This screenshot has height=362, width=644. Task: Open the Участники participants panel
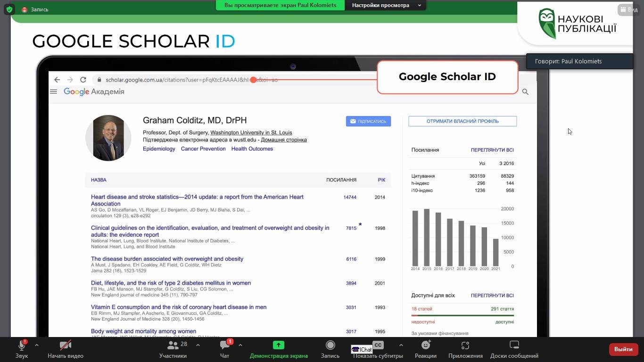pyautogui.click(x=173, y=349)
